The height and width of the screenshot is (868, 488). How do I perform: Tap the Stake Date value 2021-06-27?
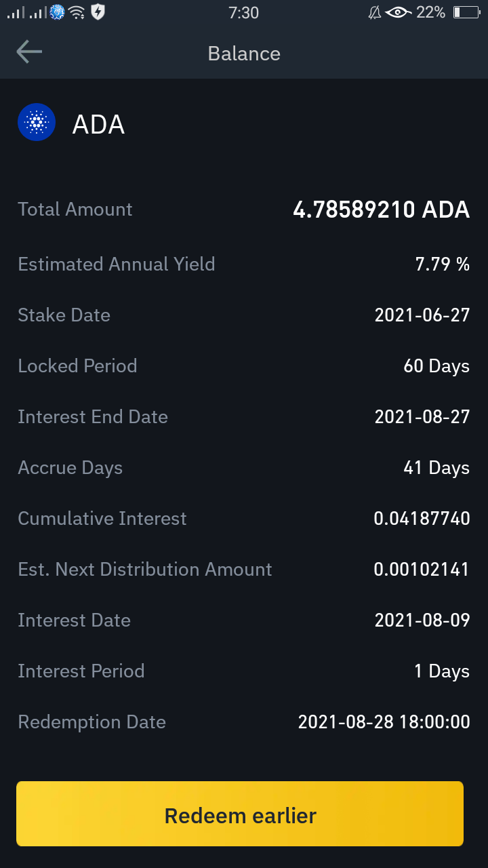[422, 315]
